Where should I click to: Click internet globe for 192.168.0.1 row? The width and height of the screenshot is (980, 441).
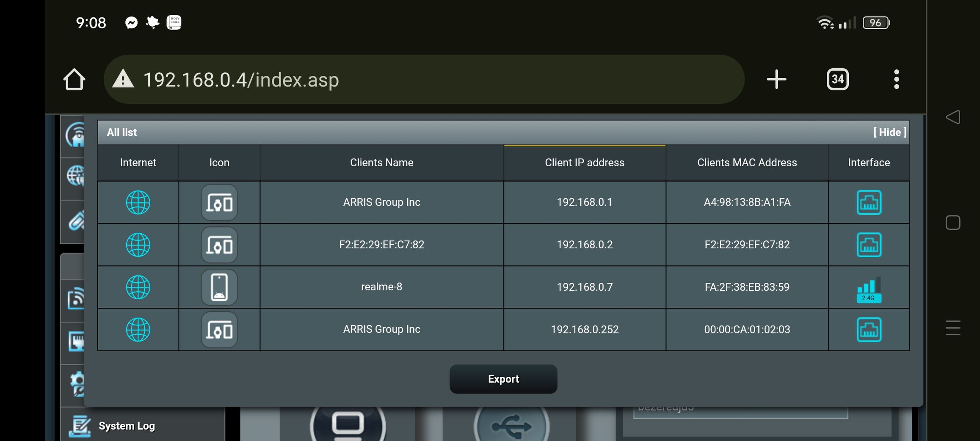point(138,202)
